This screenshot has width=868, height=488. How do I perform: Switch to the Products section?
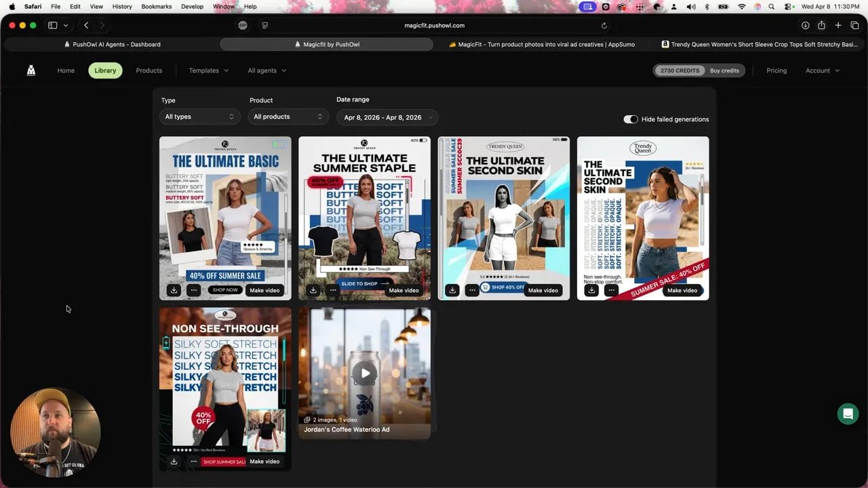click(x=149, y=70)
